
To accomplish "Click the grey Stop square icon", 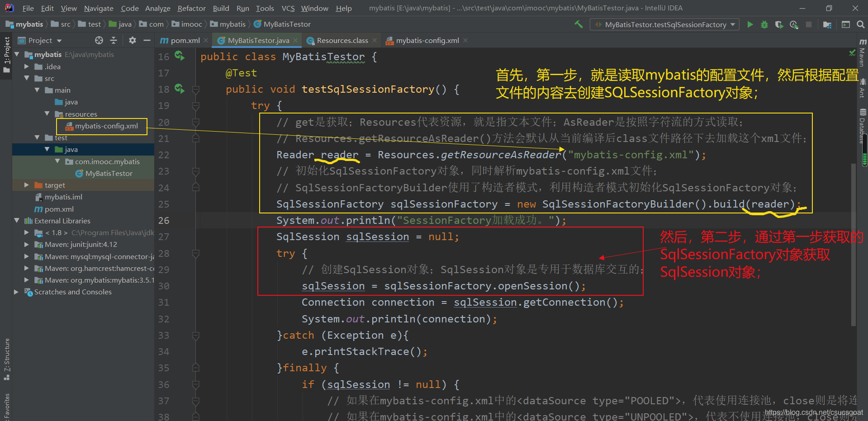I will click(x=809, y=24).
